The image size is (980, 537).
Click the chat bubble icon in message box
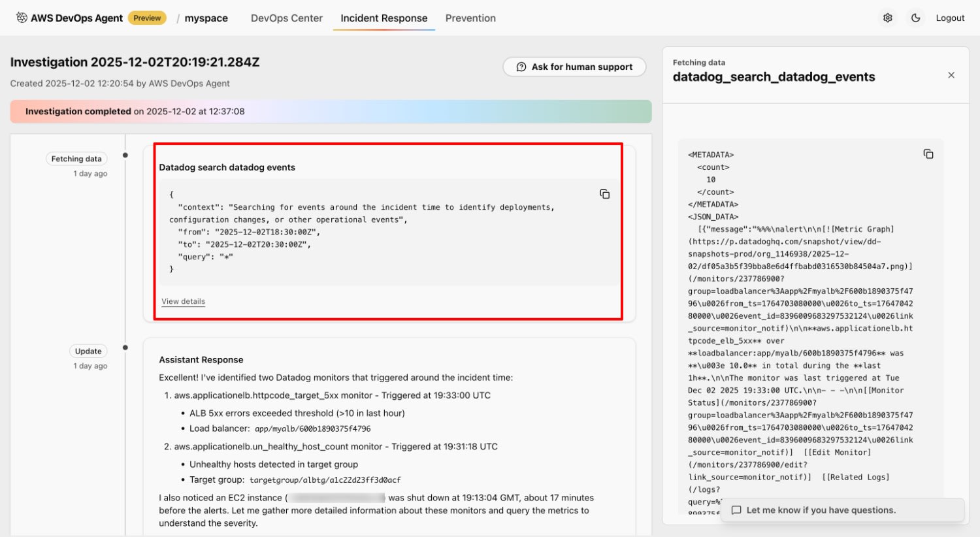736,510
